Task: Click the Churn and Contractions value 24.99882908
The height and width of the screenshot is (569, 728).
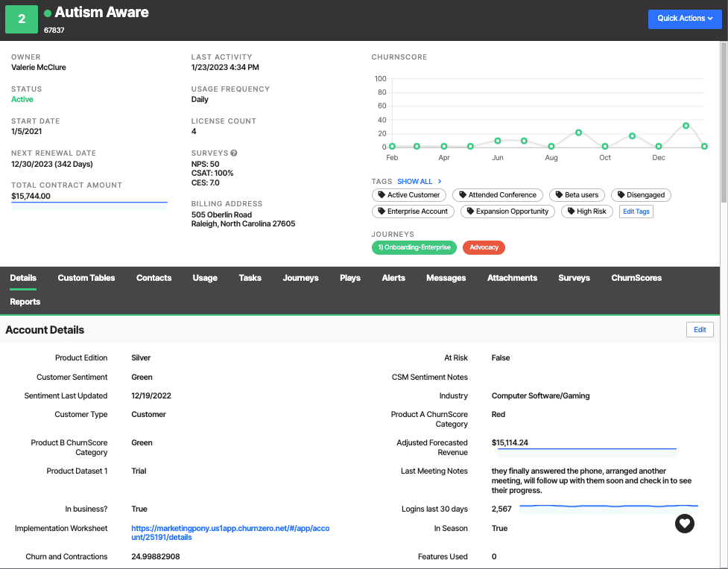Action: [156, 556]
